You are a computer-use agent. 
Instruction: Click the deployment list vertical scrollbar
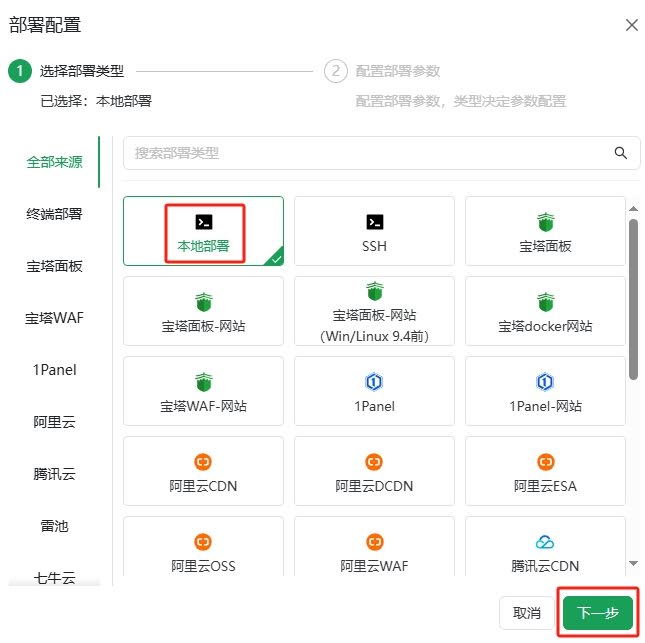(x=633, y=300)
